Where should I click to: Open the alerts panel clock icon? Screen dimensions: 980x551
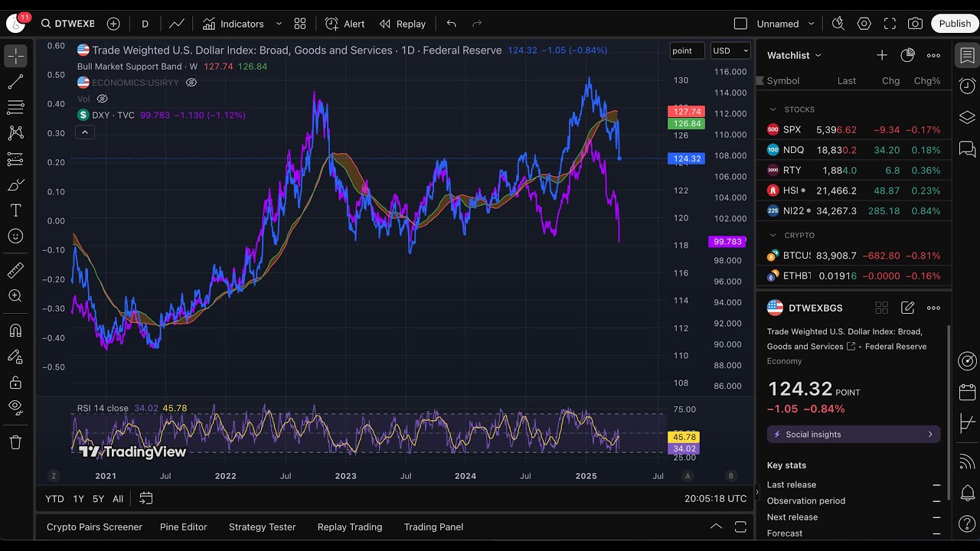coord(967,86)
